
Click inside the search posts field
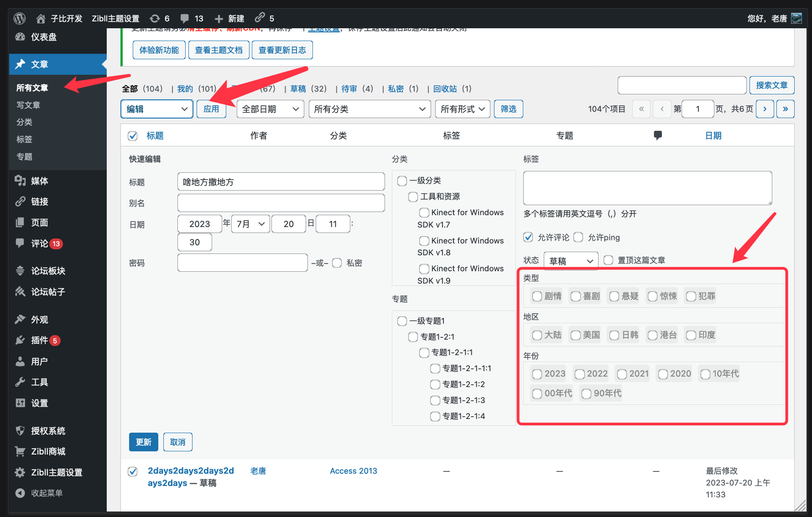click(x=682, y=85)
